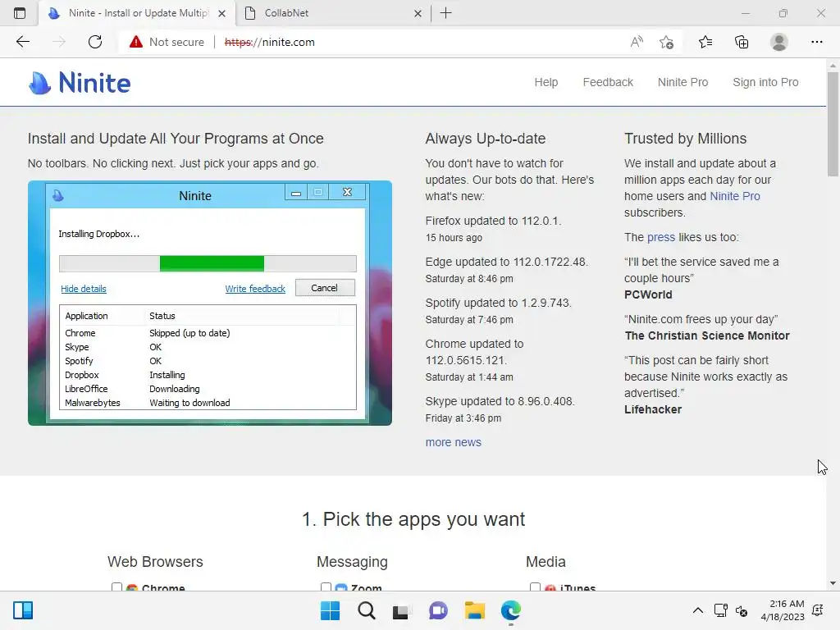
Task: Click the browser Back arrow
Action: point(22,42)
